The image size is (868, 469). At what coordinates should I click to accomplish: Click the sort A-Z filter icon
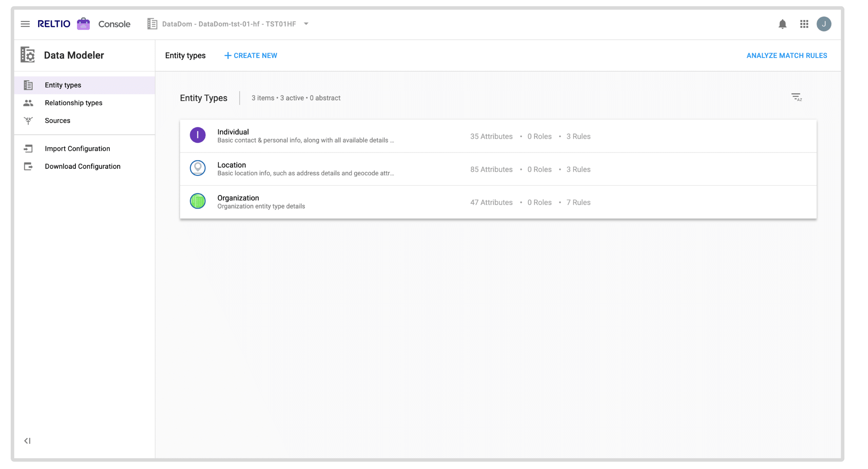(796, 98)
